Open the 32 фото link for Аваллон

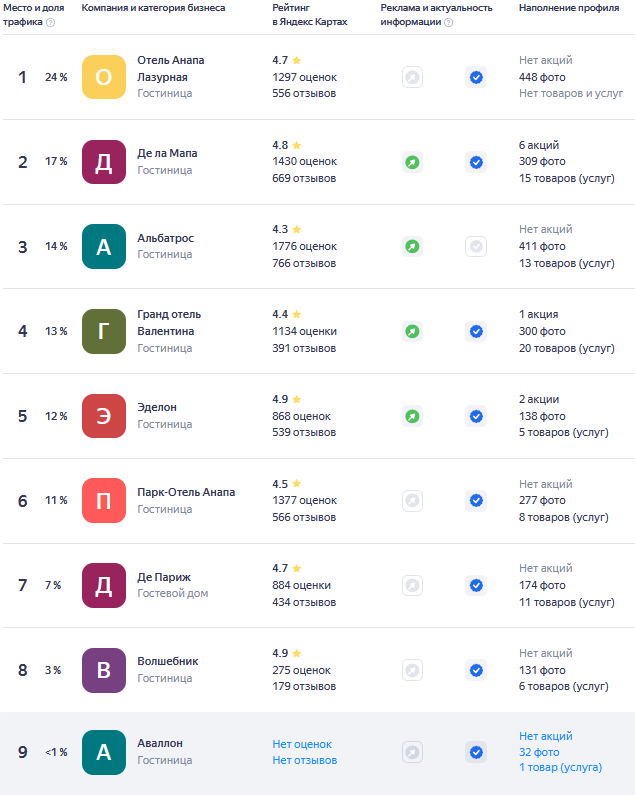pos(539,752)
